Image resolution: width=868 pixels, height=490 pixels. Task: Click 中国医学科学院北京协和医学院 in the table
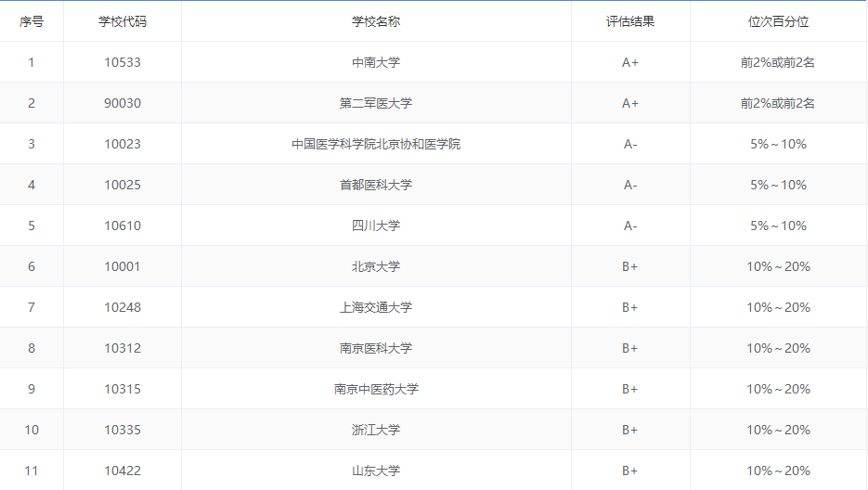[x=376, y=144]
